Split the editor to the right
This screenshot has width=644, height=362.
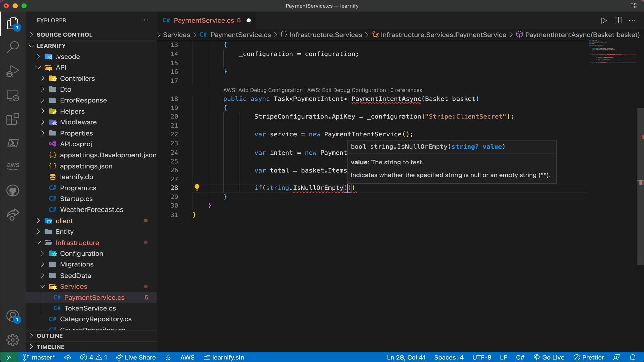[618, 21]
